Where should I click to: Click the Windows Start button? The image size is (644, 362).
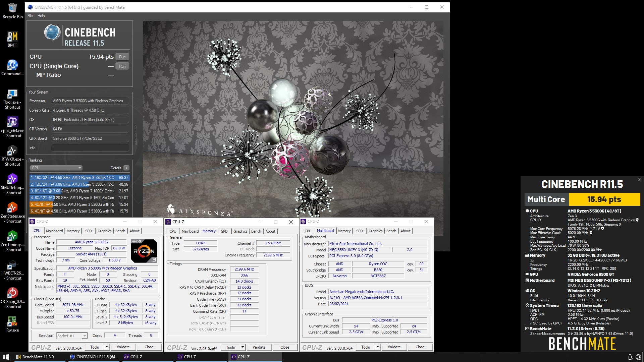tap(6, 357)
